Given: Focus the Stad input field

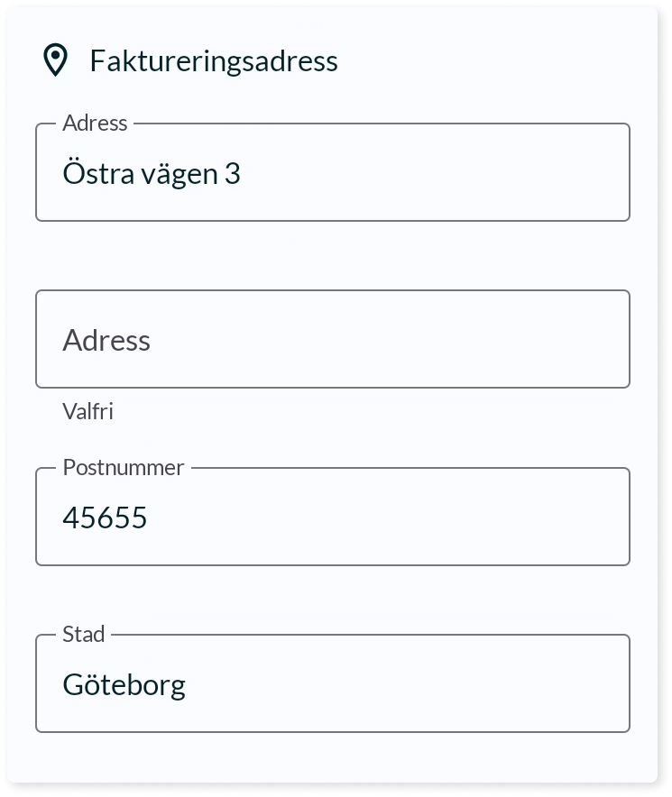Looking at the screenshot, I should (333, 683).
